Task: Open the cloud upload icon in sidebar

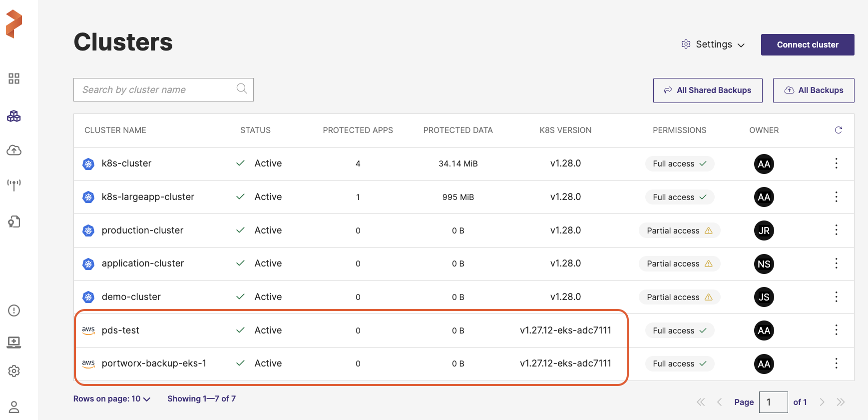Action: [x=14, y=150]
